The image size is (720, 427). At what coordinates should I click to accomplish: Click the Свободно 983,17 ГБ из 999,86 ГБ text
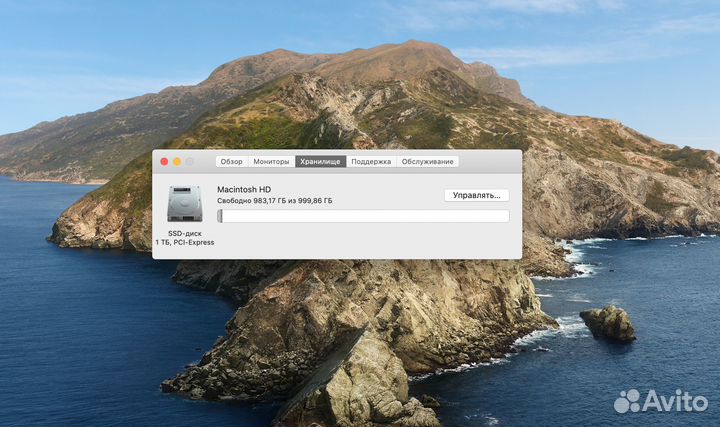pyautogui.click(x=275, y=201)
